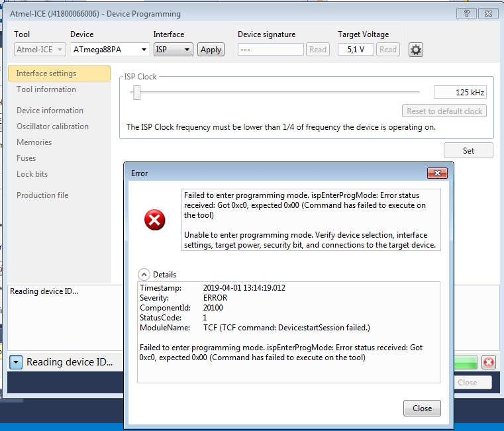Expand the status log dropdown arrow
The height and width of the screenshot is (431, 504).
(x=16, y=362)
